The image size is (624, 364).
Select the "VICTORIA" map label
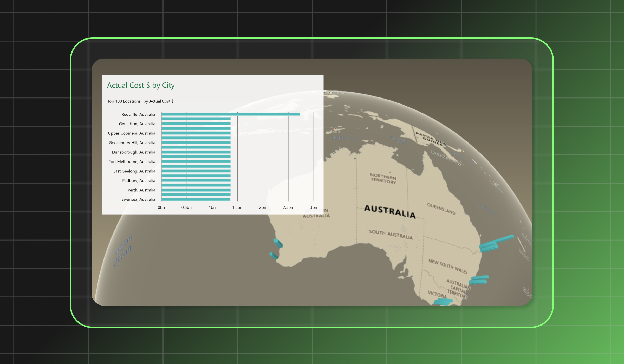(437, 294)
